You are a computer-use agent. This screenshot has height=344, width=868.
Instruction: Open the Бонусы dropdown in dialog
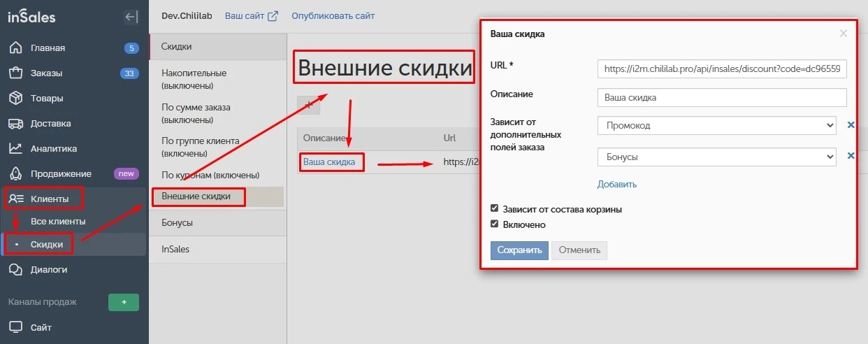click(716, 157)
